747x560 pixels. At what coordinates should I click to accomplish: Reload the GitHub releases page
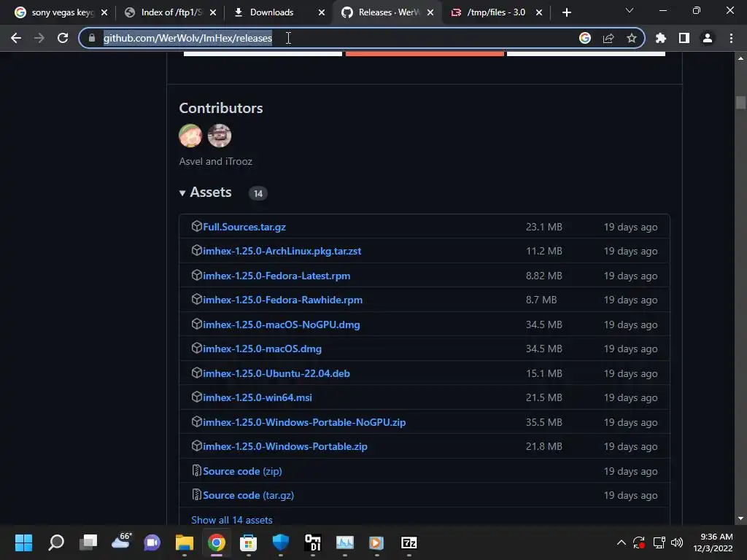pyautogui.click(x=63, y=38)
